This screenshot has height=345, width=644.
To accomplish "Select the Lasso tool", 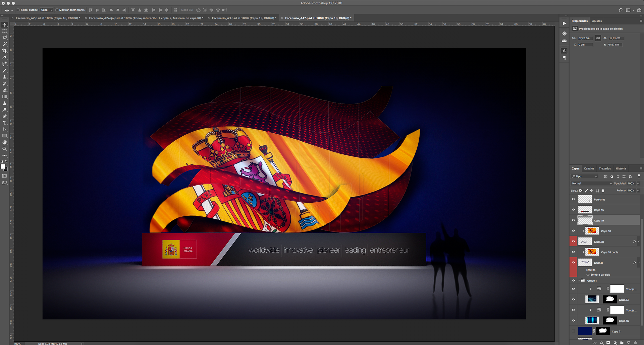I will pos(5,38).
